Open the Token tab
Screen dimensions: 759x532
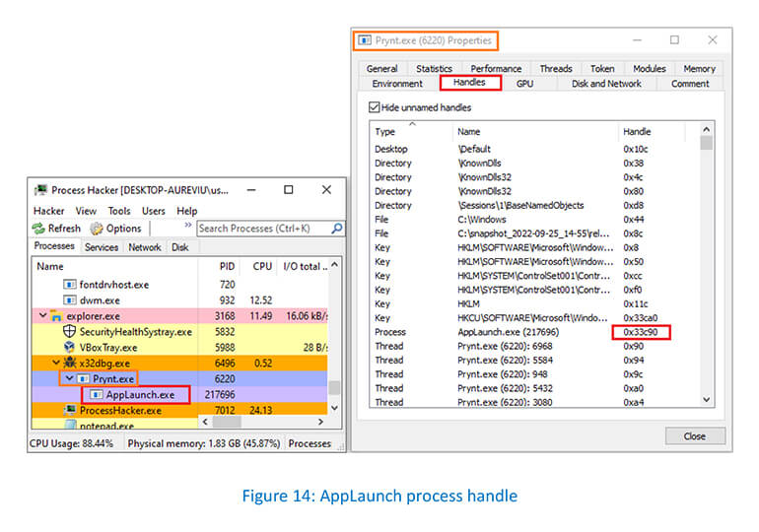602,69
